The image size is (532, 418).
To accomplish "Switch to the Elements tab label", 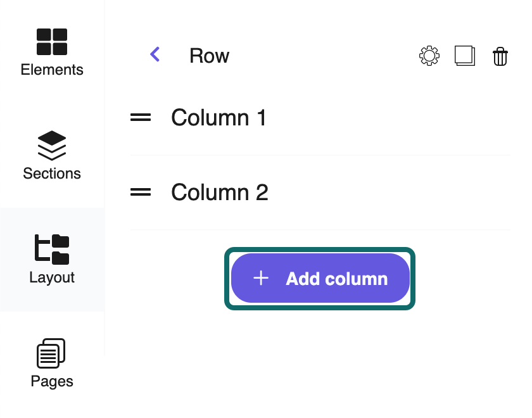I will click(52, 70).
